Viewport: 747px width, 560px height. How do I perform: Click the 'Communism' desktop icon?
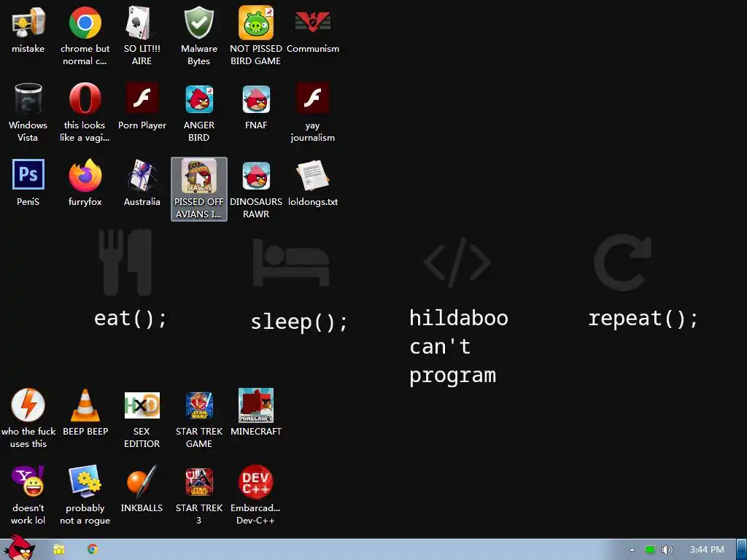tap(312, 22)
